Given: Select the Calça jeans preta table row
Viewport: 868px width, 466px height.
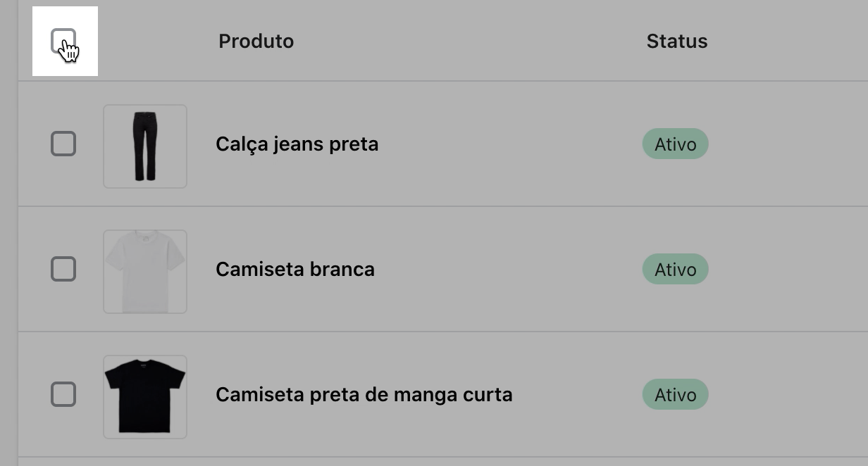Looking at the screenshot, I should (493, 144).
